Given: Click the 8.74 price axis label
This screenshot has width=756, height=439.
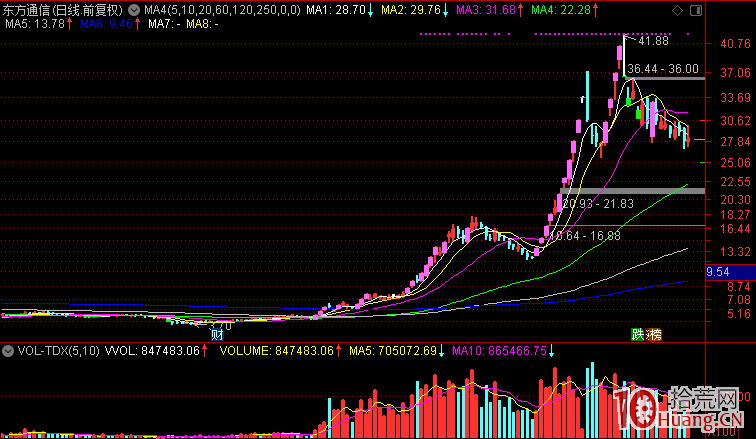Looking at the screenshot, I should click(739, 287).
